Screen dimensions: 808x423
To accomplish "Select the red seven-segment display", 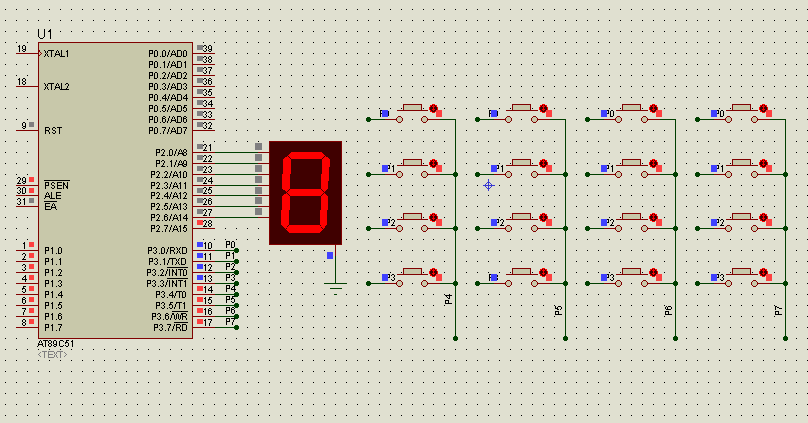I will point(306,193).
